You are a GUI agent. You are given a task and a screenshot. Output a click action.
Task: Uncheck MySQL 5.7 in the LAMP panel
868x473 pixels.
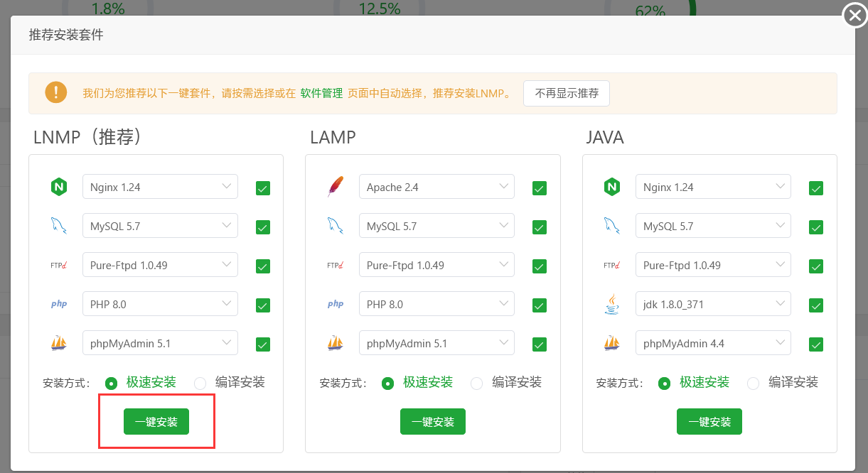(540, 227)
